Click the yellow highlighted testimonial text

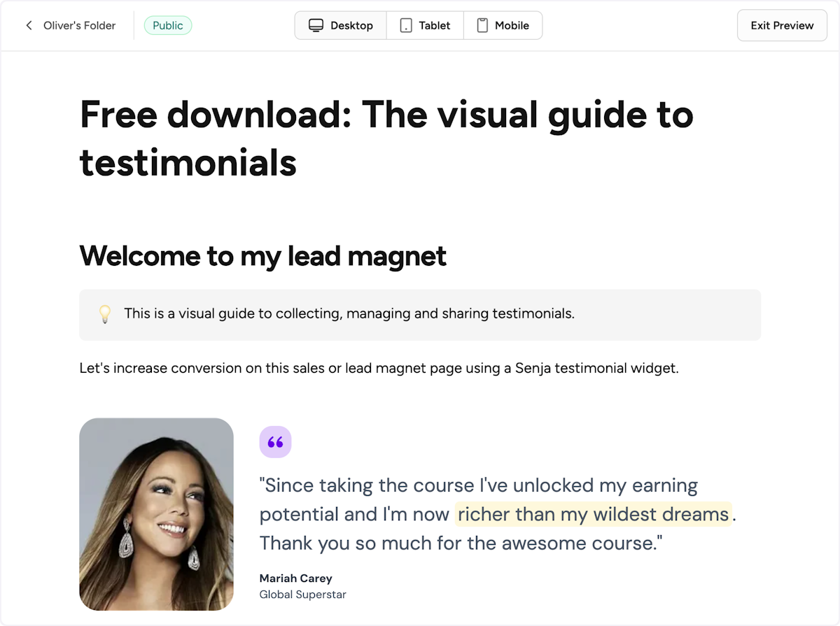pyautogui.click(x=592, y=514)
